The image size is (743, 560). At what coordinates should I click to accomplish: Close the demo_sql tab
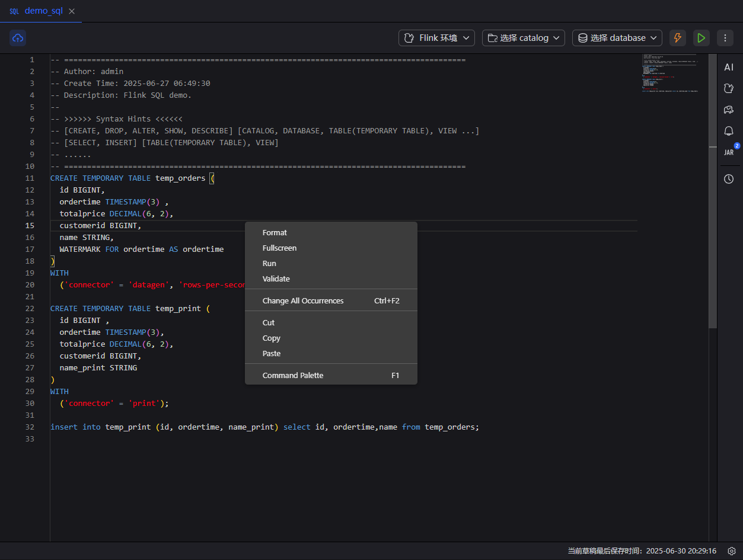click(72, 11)
